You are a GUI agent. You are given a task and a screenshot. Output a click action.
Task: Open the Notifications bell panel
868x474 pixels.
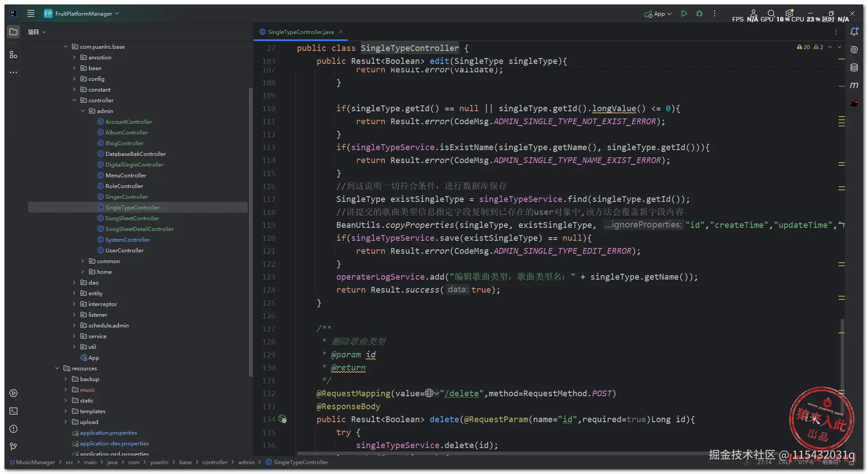tap(854, 32)
